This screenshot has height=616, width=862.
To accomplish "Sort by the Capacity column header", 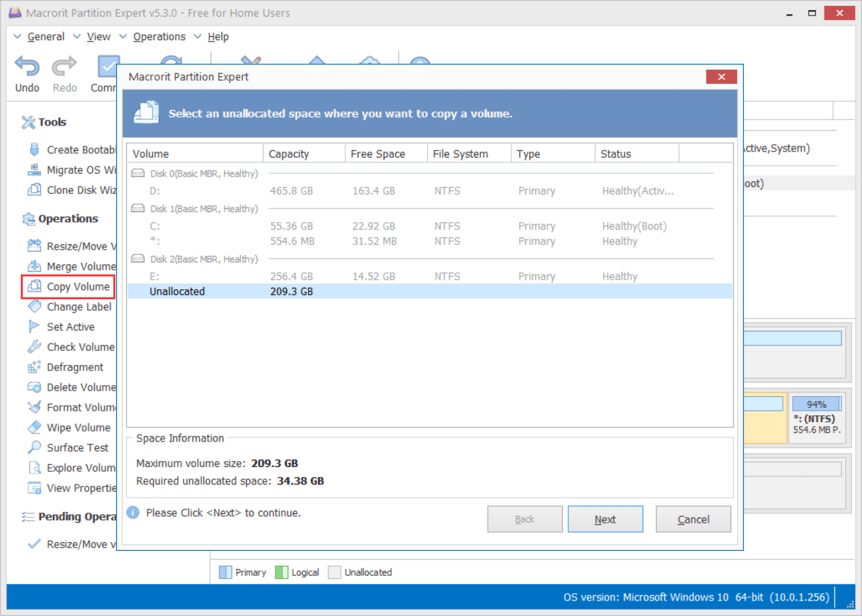I will click(x=304, y=154).
